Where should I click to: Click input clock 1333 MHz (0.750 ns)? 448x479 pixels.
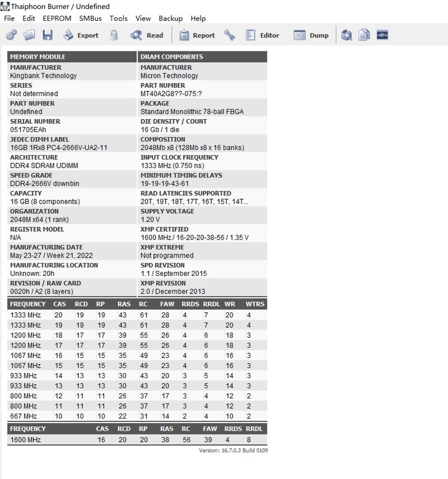[172, 166]
